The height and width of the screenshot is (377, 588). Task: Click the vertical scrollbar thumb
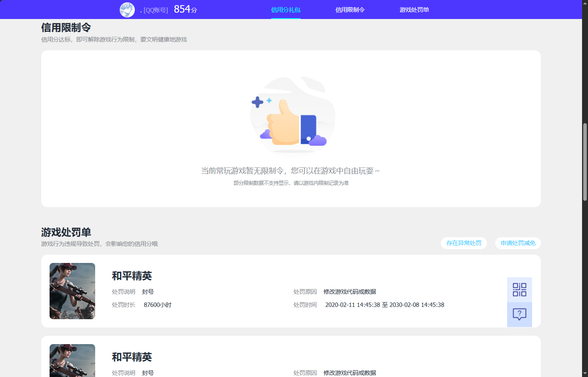[585, 162]
